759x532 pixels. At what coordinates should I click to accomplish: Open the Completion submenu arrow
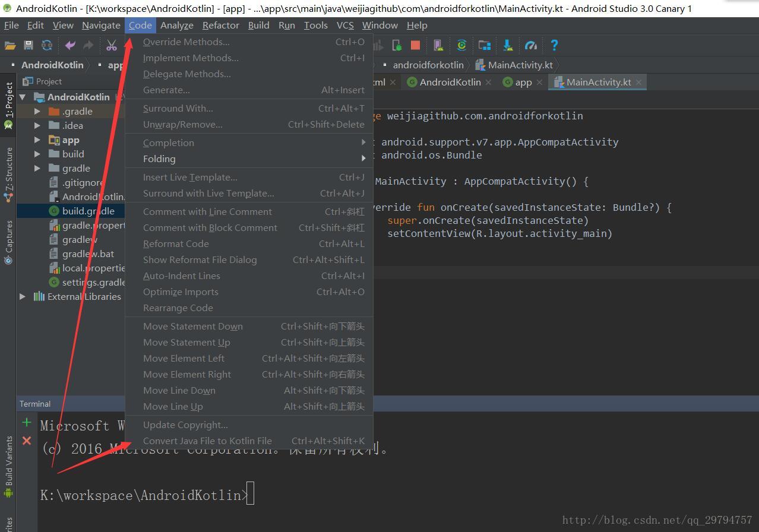363,142
